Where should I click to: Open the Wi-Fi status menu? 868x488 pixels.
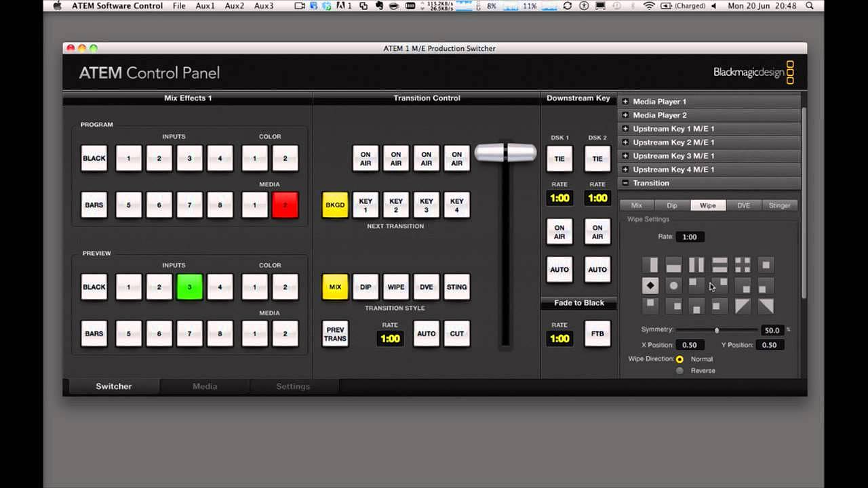(649, 6)
